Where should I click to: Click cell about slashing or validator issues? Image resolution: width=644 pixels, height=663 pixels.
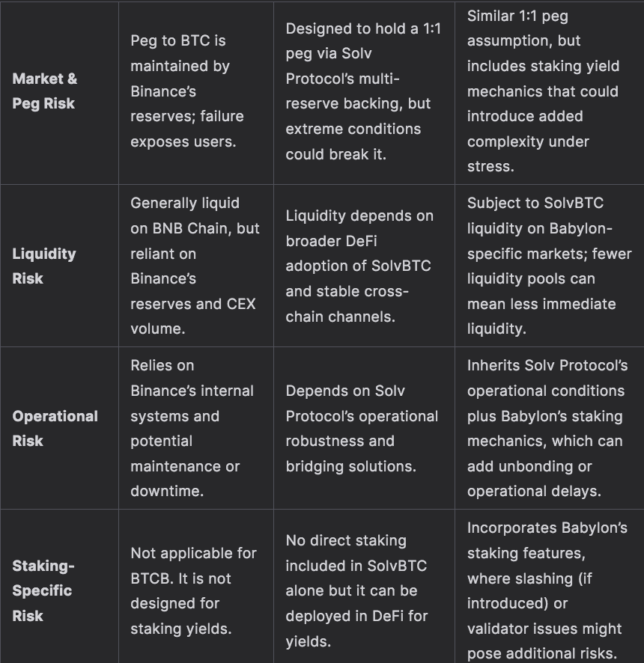(547, 590)
